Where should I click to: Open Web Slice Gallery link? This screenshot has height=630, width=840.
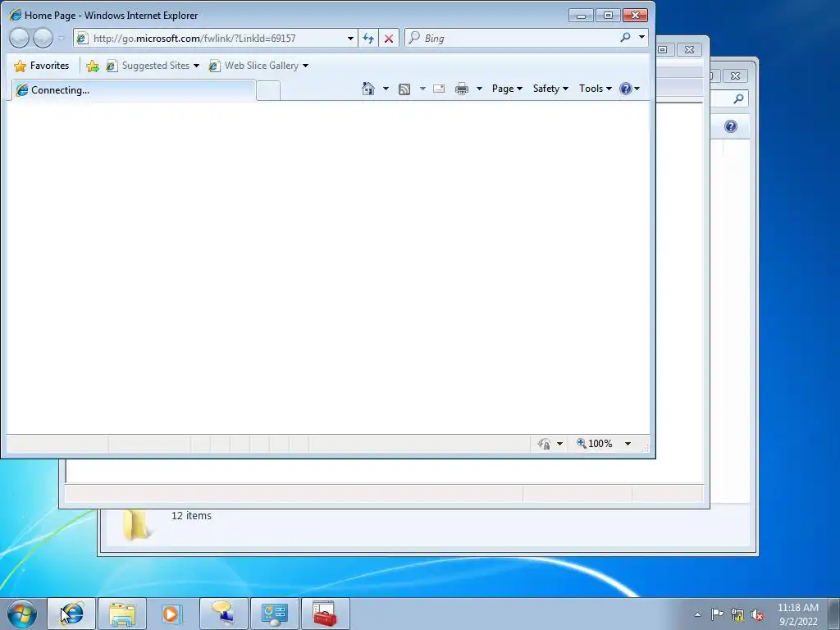(x=254, y=66)
